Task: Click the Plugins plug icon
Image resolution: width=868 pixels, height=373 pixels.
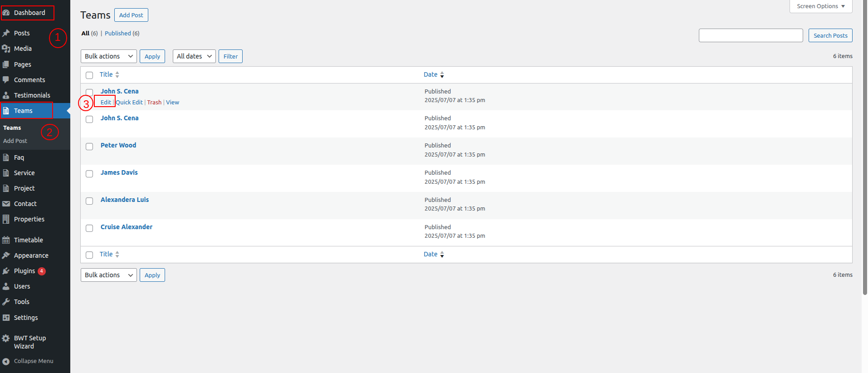Action: click(6, 271)
